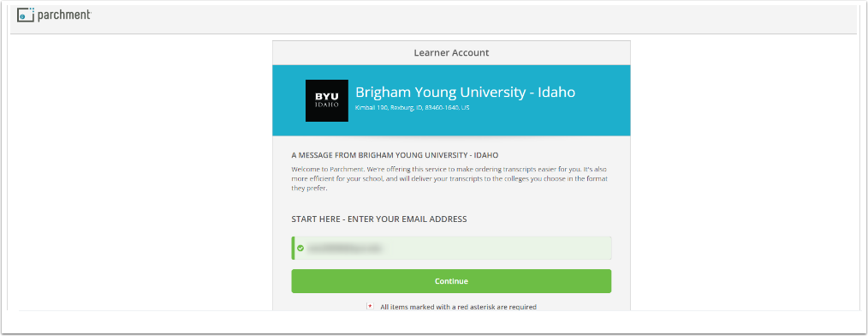Click the green bar on email field edge
This screenshot has width=868, height=336.
coord(293,248)
